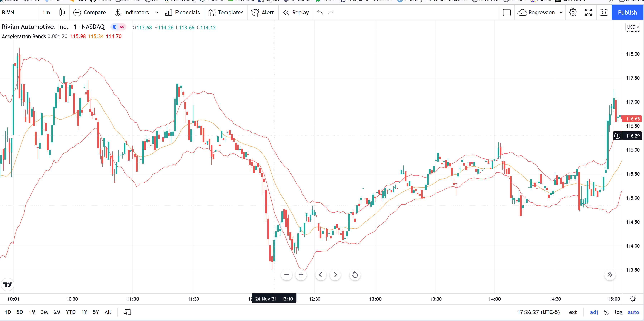Click the pink approximately-equal status icon

tap(122, 27)
